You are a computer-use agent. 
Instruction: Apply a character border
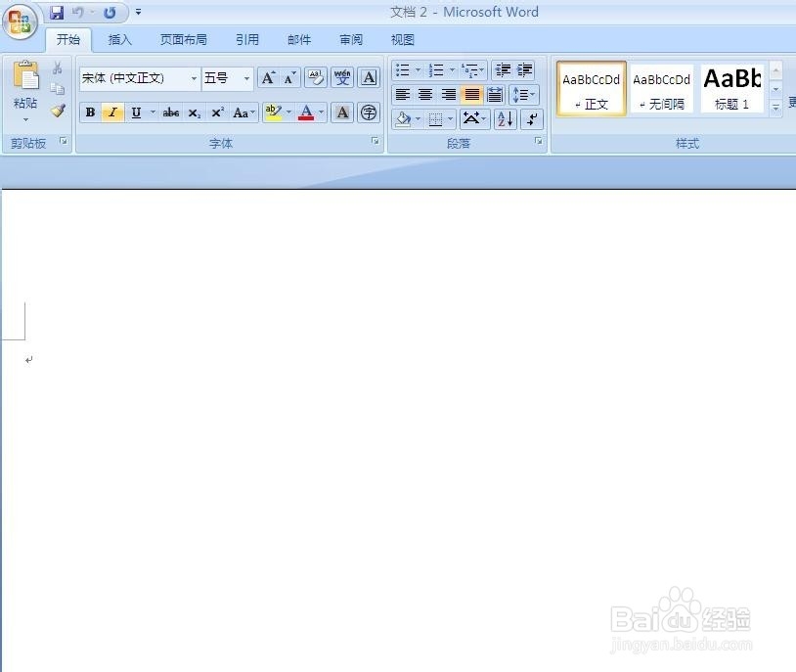pos(369,77)
